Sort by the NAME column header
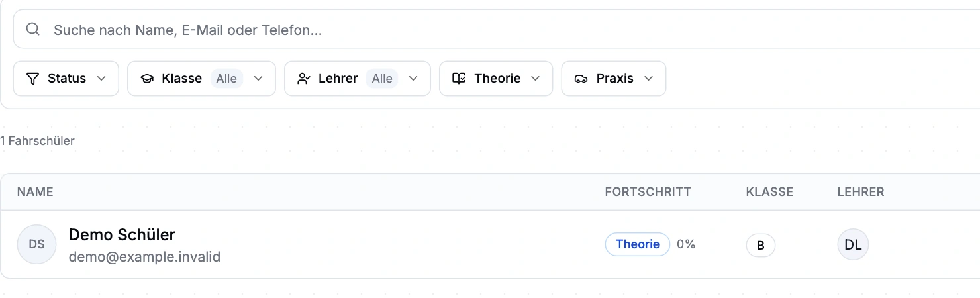 35,192
